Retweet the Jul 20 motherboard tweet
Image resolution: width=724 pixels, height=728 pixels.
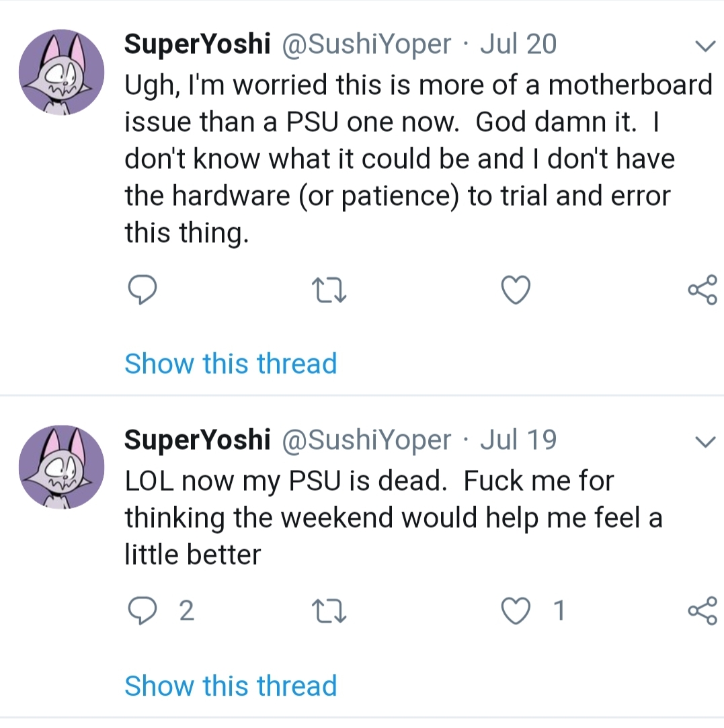pyautogui.click(x=329, y=290)
